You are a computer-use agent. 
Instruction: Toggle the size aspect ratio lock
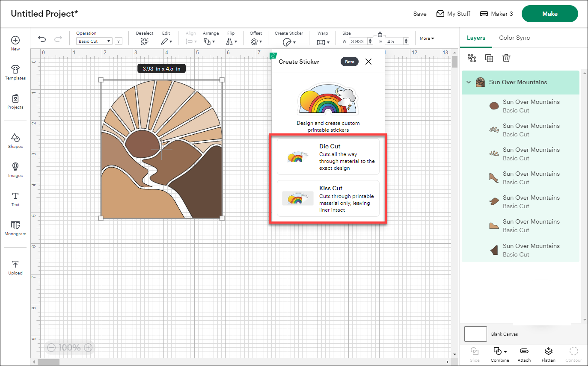click(380, 35)
